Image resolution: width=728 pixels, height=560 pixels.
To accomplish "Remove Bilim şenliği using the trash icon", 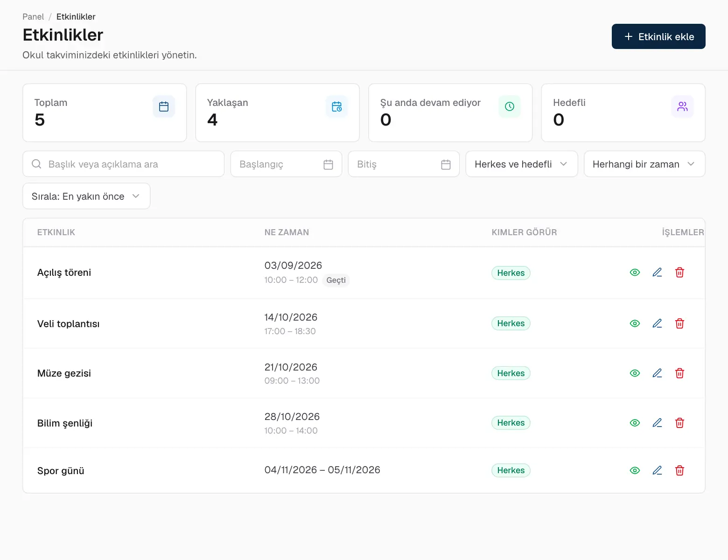I will coord(679,423).
